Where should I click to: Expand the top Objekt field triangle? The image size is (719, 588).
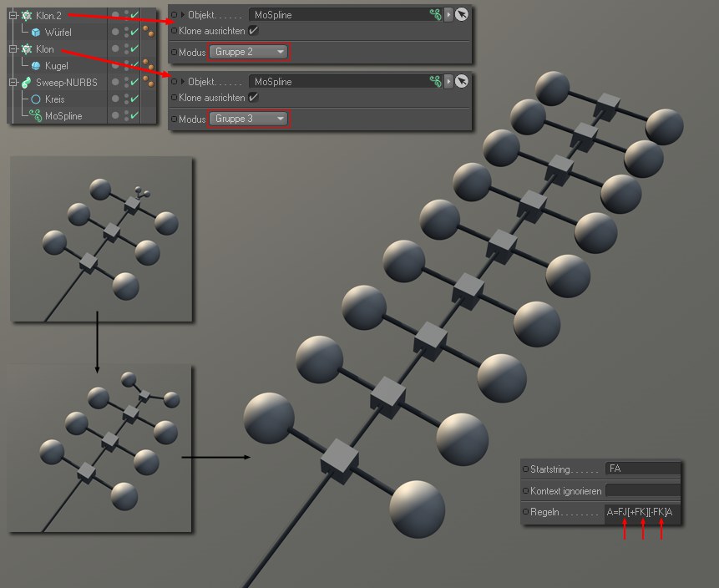[x=182, y=14]
